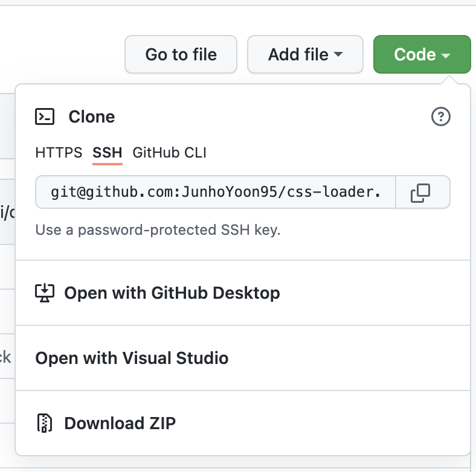The height and width of the screenshot is (472, 476).
Task: Open the Code dropdown button
Action: point(422,54)
